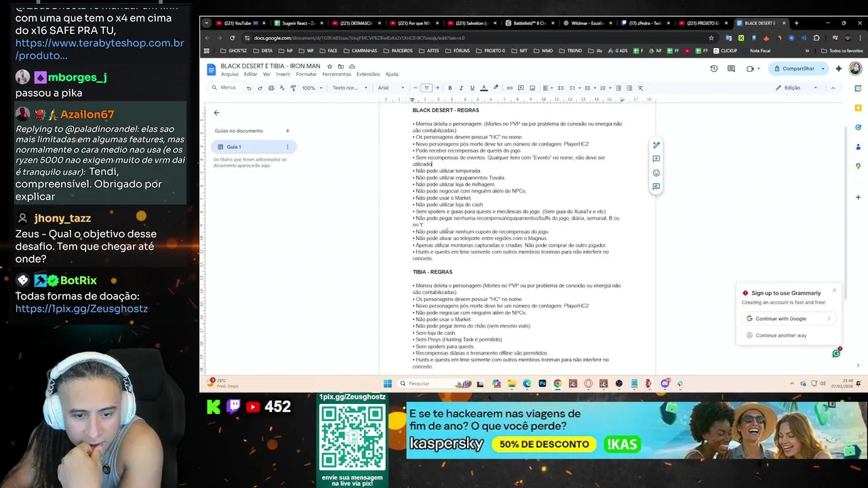The height and width of the screenshot is (488, 868).
Task: Open the paragraph style dropdown
Action: point(349,88)
